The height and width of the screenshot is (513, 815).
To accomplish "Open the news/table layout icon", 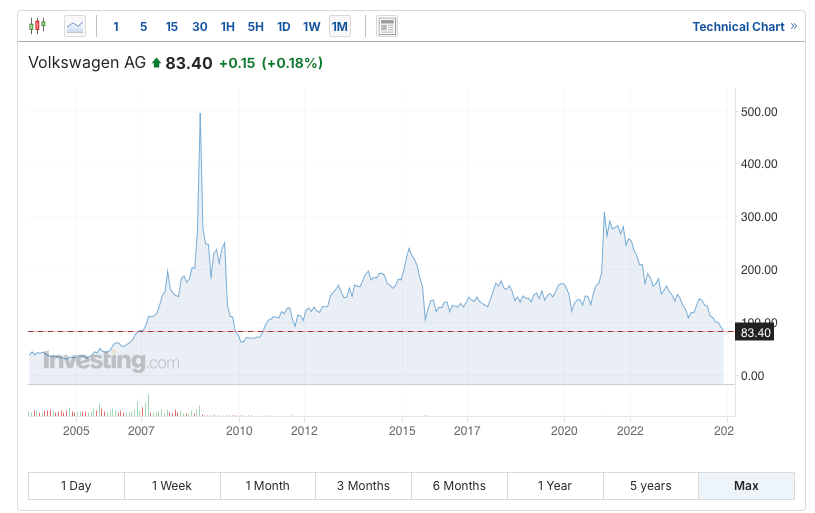I will pos(387,26).
